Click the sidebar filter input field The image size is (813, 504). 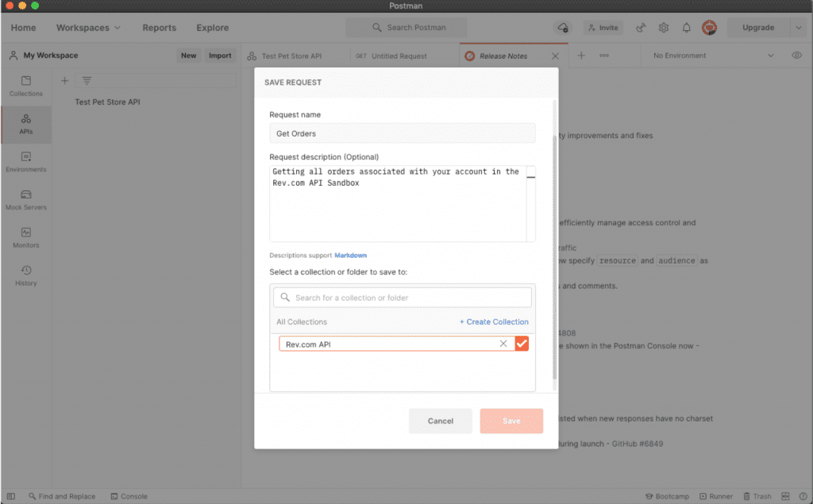click(156, 80)
